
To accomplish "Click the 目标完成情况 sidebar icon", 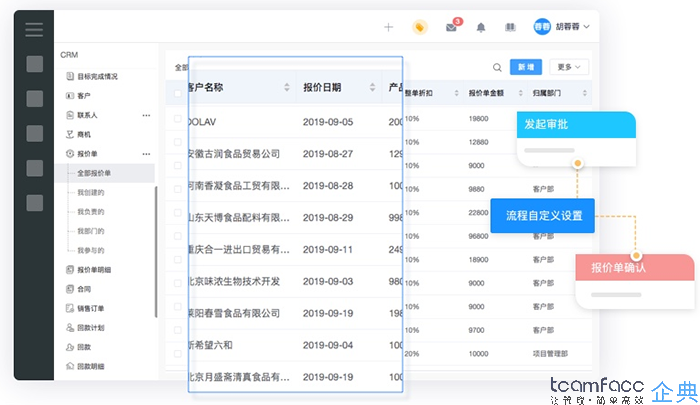I will tap(70, 76).
